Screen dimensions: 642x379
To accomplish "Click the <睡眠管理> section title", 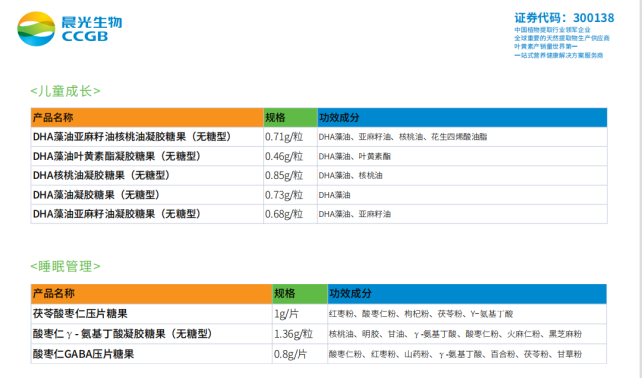I will 66,266.
